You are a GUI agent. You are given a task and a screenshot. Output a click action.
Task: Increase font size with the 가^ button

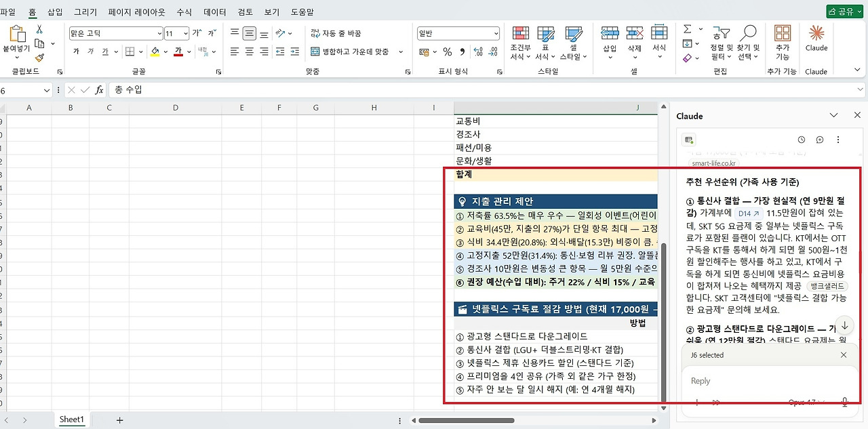pyautogui.click(x=197, y=33)
